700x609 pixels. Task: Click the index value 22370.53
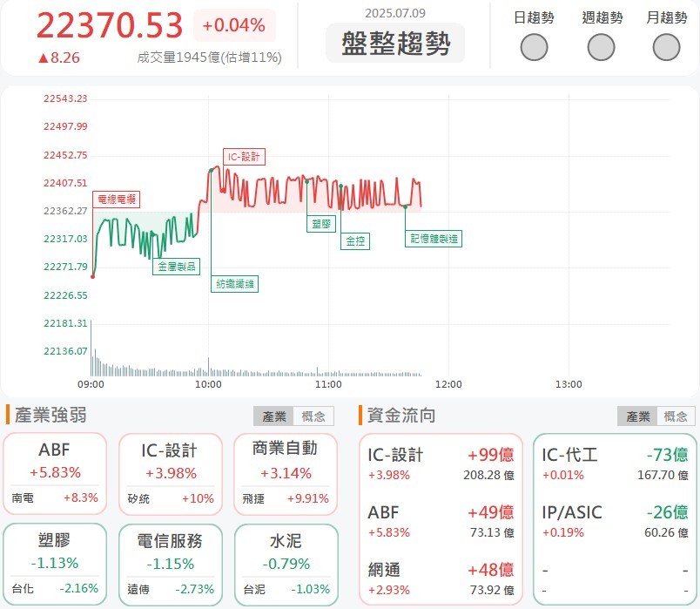[x=110, y=25]
